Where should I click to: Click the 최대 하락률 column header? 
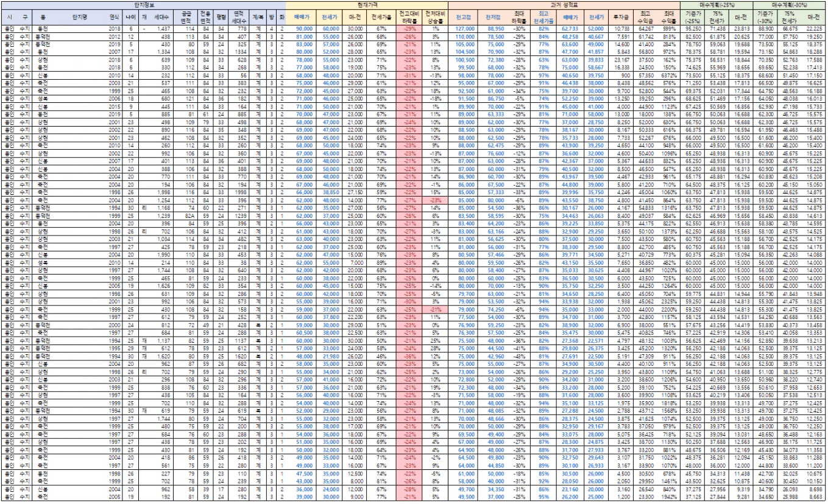[x=520, y=17]
